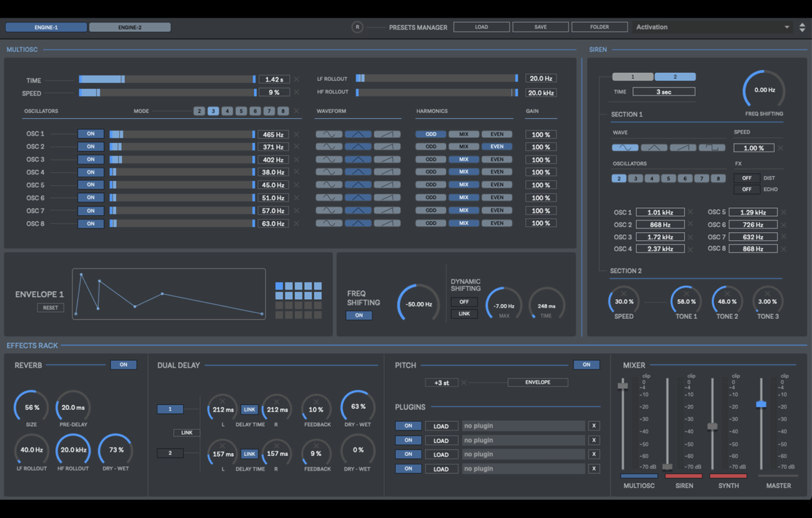Click the X icon next to OSC 1 frequency
The width and height of the screenshot is (812, 518).
pyautogui.click(x=297, y=134)
